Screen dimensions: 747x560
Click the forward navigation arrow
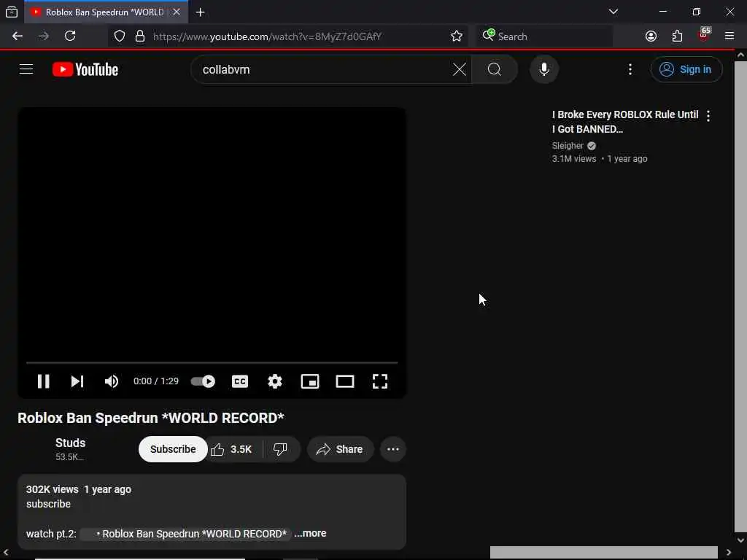point(43,36)
